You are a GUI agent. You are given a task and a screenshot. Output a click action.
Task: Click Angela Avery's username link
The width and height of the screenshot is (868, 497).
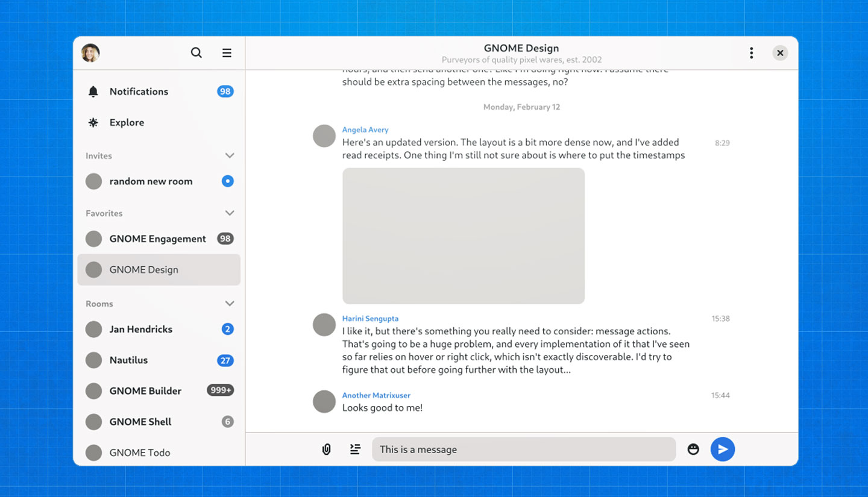pyautogui.click(x=365, y=129)
